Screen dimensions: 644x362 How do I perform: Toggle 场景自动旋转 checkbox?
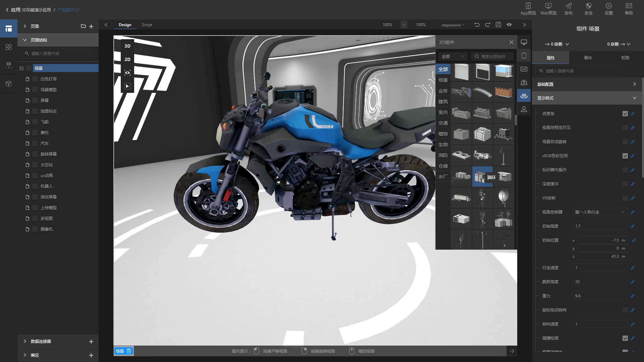625,142
